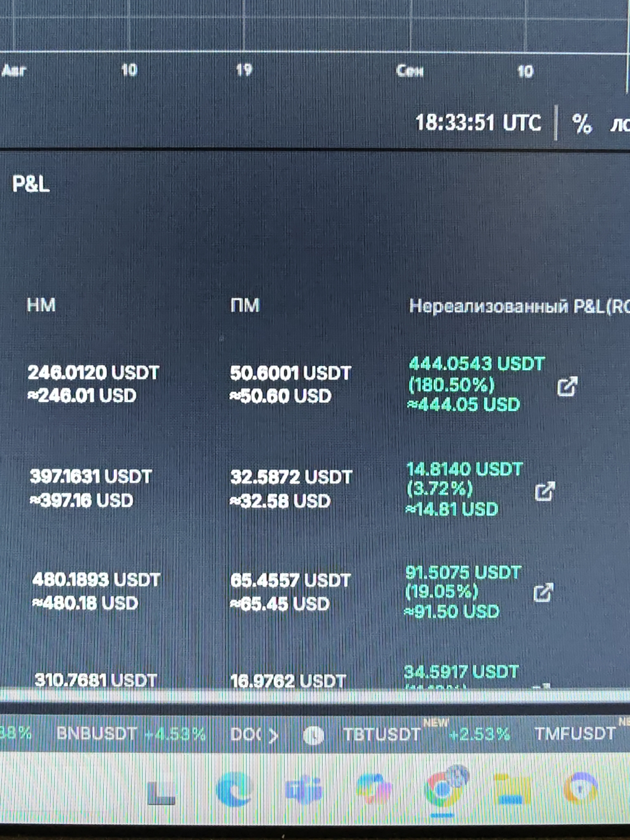The height and width of the screenshot is (840, 630).
Task: Open File Explorer folder icon
Action: coord(512,789)
